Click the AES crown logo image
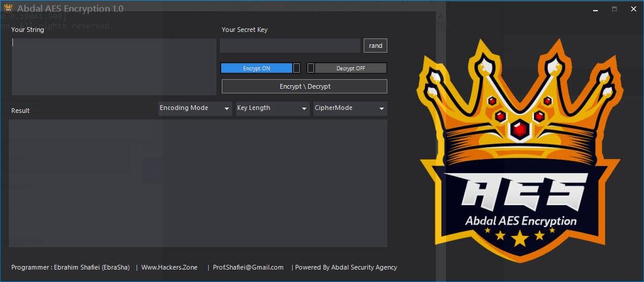 [x=520, y=150]
